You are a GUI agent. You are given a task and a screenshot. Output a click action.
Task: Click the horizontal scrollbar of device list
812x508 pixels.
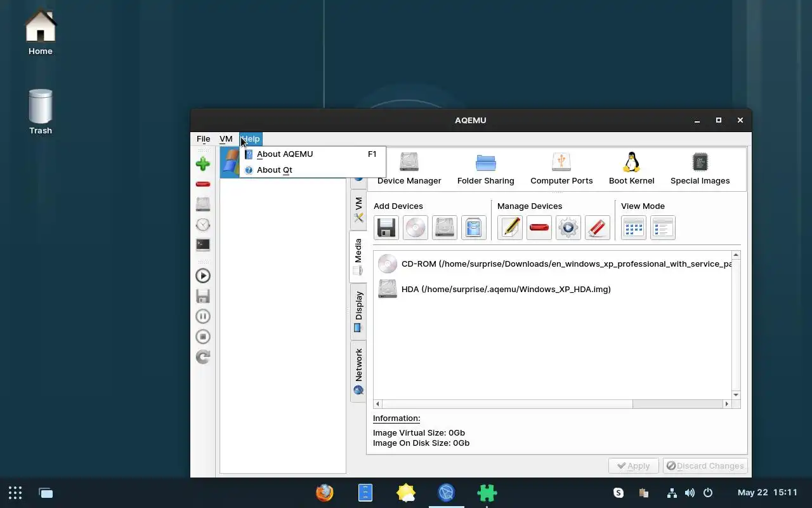507,404
